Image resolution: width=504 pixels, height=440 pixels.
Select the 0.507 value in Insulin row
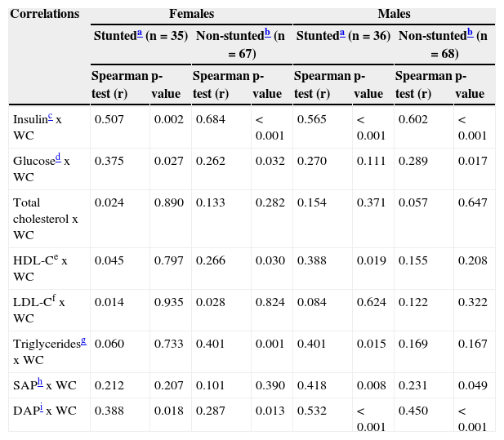pos(109,119)
